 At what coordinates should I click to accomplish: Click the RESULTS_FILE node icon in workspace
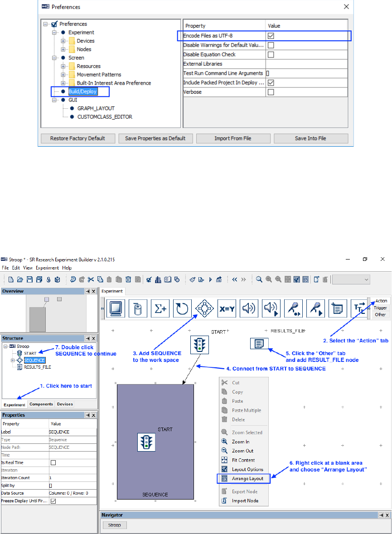pos(259,344)
